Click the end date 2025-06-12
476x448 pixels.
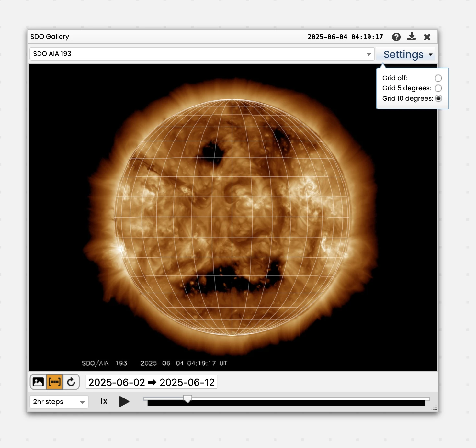click(x=187, y=382)
